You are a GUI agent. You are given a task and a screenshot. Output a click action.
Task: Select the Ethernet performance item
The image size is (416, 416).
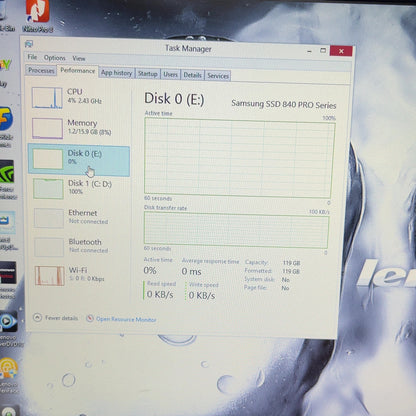[79, 218]
